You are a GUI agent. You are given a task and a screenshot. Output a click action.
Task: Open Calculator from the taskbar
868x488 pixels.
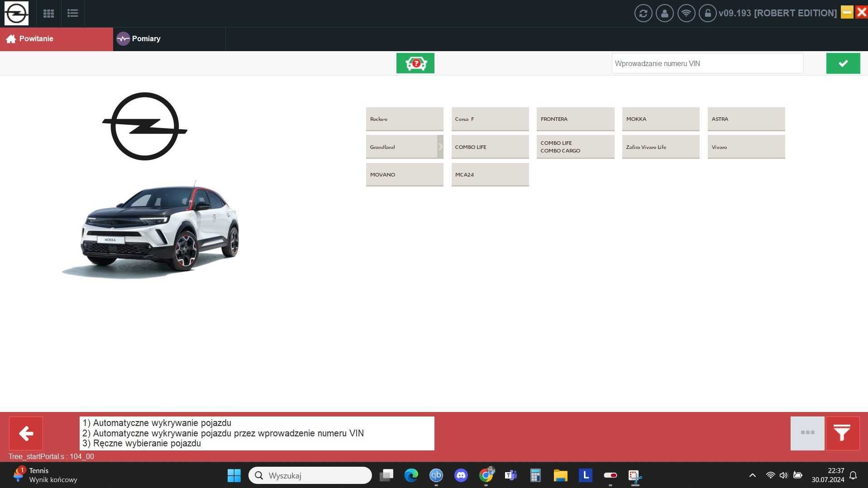535,475
